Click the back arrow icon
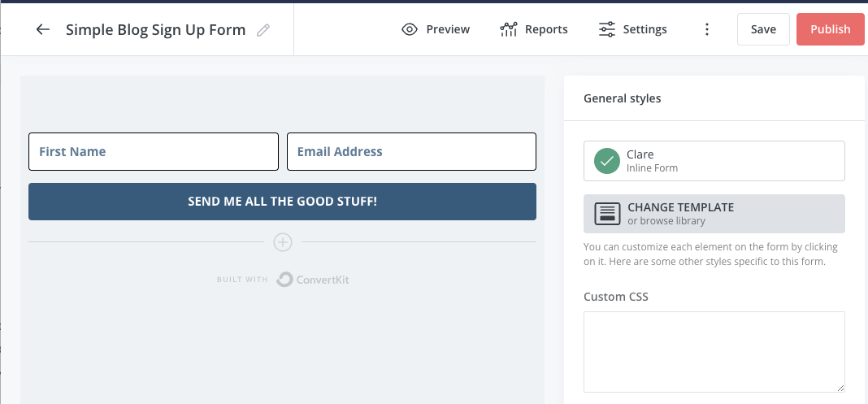This screenshot has width=868, height=404. [42, 29]
